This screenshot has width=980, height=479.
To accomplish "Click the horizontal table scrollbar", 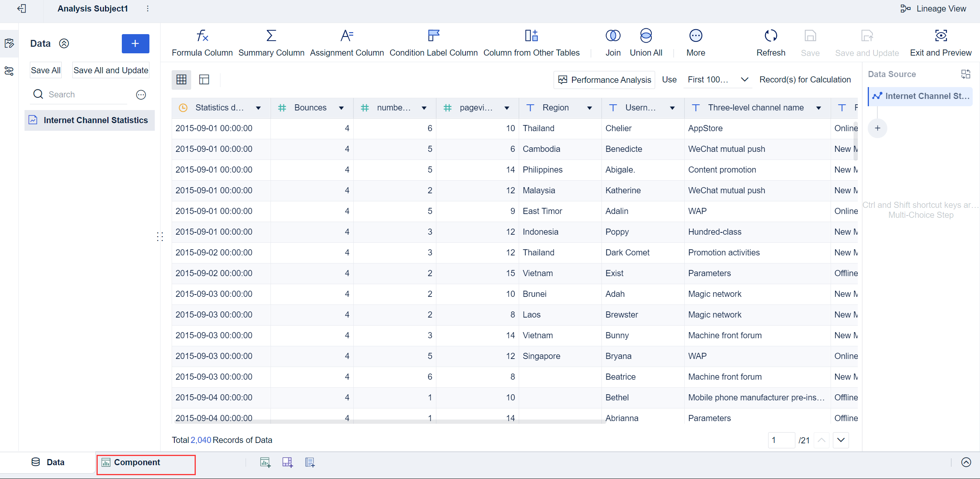I will pos(387,422).
